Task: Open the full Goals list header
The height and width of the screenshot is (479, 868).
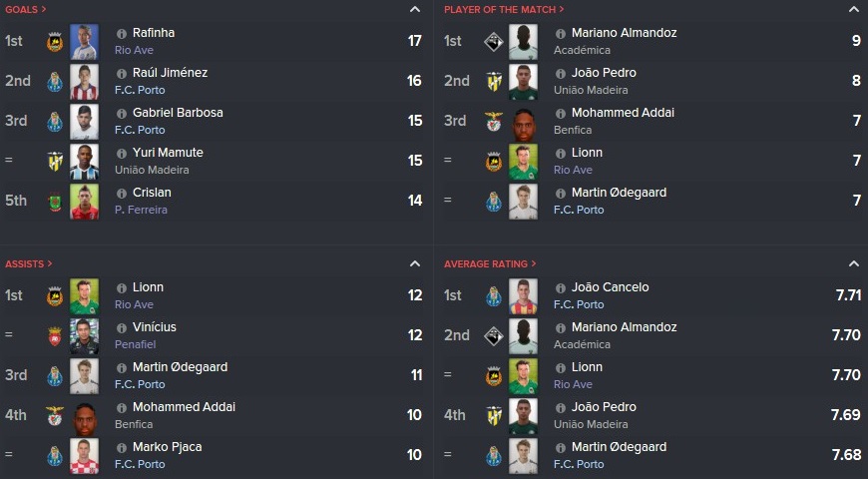Action: [x=26, y=9]
